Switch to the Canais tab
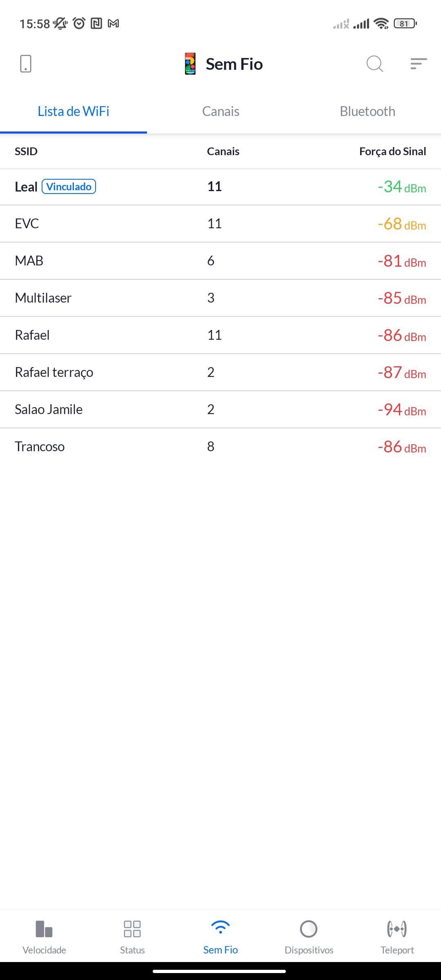Viewport: 441px width, 980px height. click(x=220, y=111)
